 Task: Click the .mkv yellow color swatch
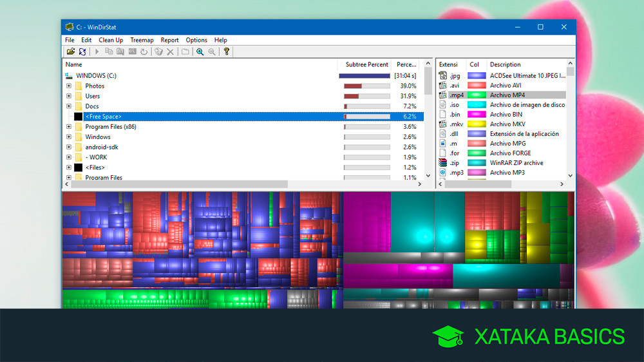477,124
